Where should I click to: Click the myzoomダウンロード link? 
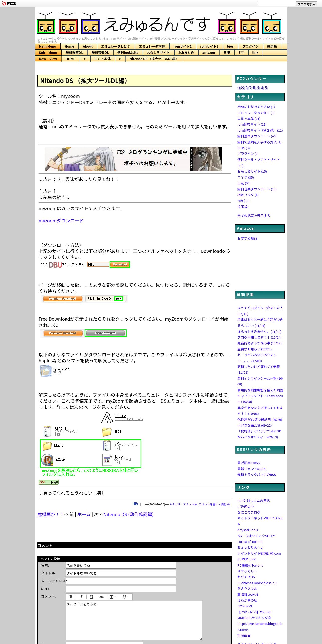click(x=61, y=221)
